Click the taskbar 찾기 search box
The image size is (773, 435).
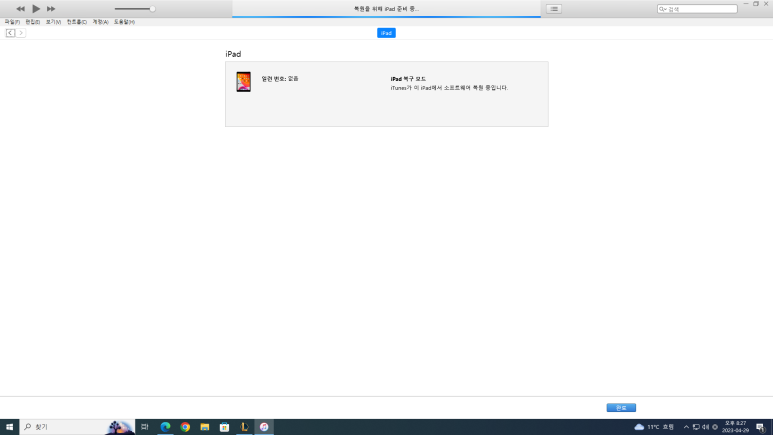pos(77,427)
